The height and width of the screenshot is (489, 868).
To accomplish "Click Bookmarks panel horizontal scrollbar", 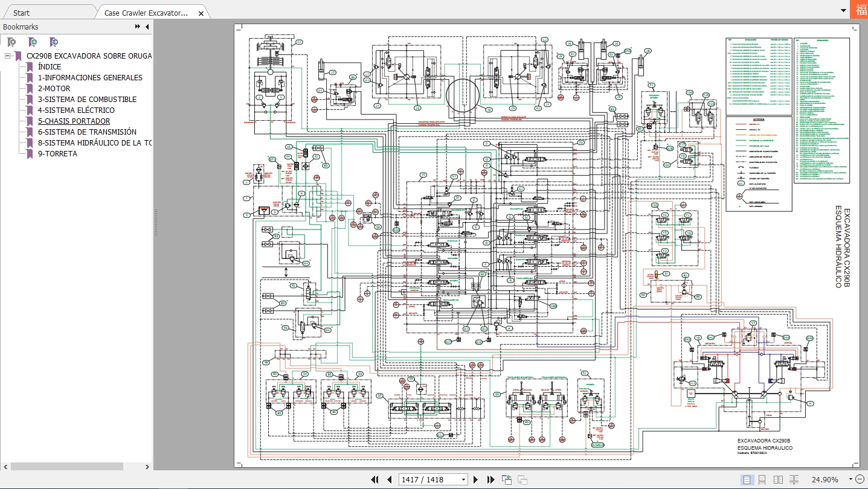I will 67,467.
